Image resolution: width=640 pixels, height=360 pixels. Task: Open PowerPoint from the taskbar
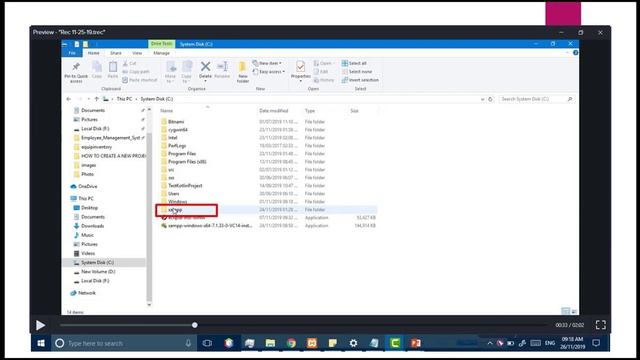[x=416, y=343]
